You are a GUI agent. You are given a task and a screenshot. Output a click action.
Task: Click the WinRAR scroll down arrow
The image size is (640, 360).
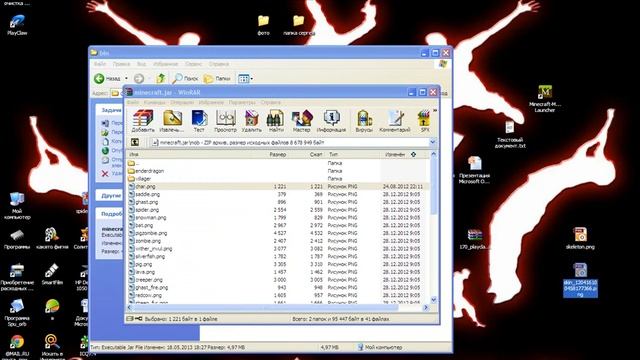(x=433, y=300)
